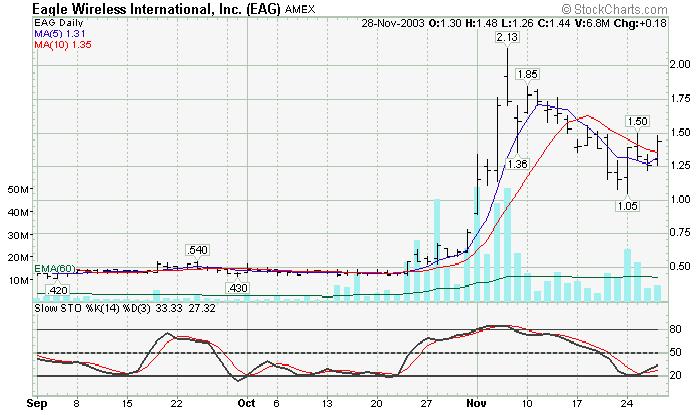
Task: Click the V:6.8M volume value
Action: [x=592, y=23]
